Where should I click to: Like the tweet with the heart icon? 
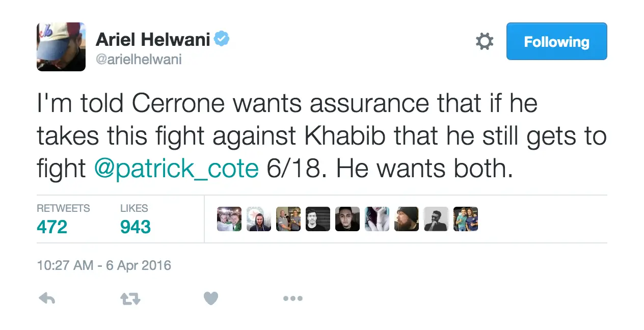tap(211, 298)
